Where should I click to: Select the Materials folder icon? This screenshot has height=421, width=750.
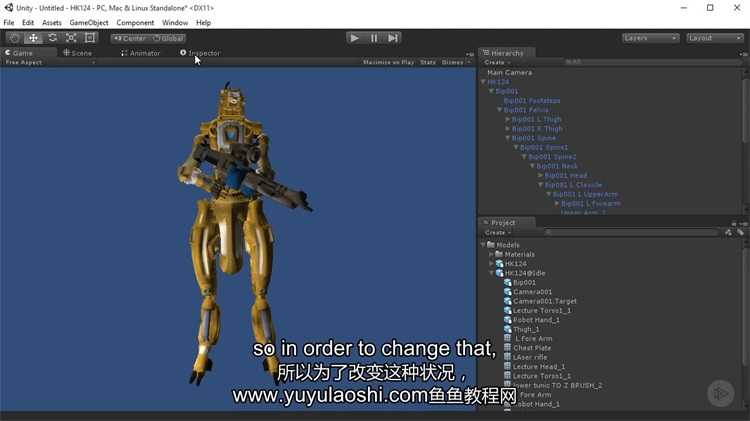click(499, 254)
